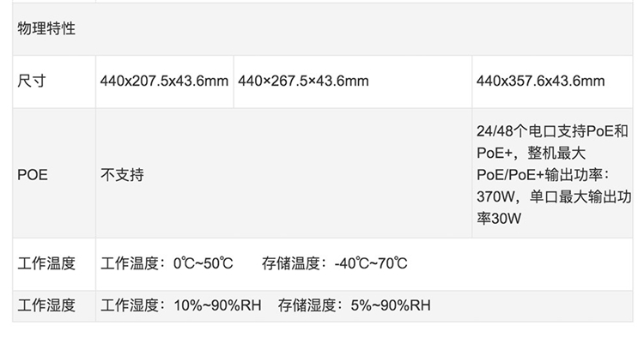Select the 工作湿度 row label

tap(46, 305)
